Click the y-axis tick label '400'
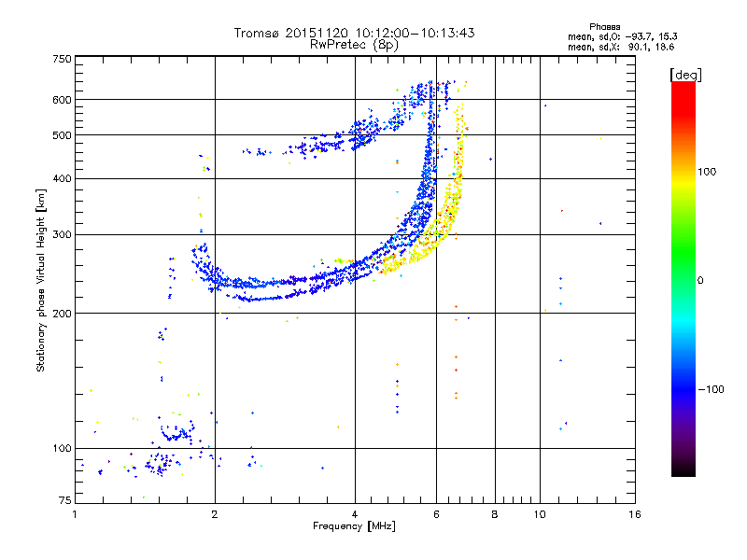This screenshot has height=560, width=747. 62,178
